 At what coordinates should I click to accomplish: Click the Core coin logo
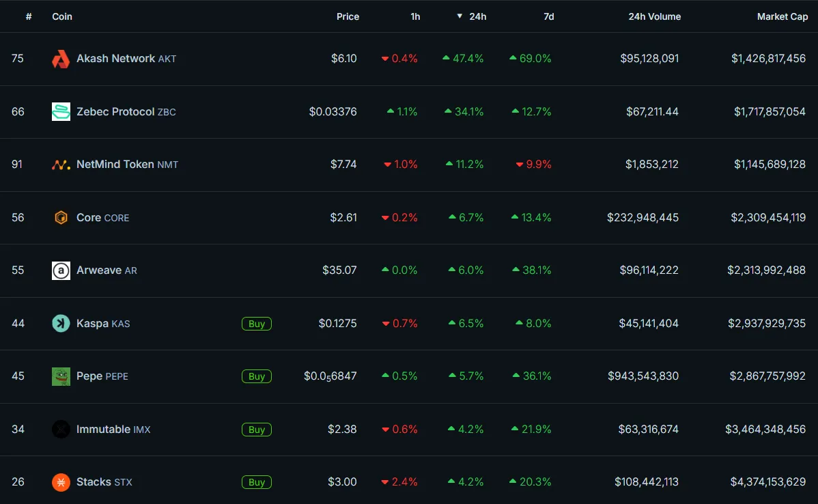61,218
